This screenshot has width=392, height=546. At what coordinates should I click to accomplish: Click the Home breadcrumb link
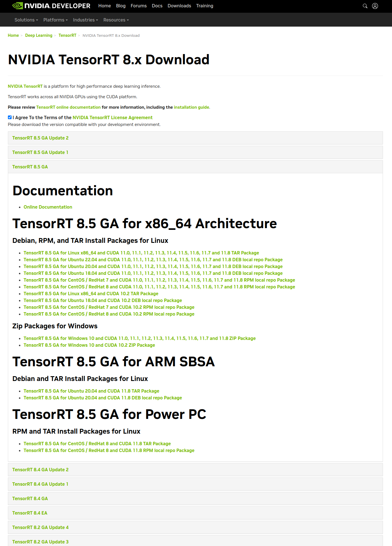tap(13, 35)
